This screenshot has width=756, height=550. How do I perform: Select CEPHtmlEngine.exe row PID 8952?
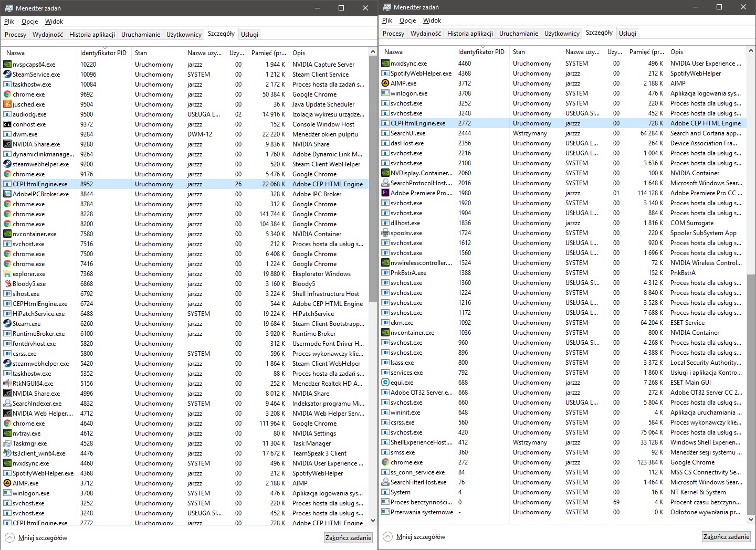(x=185, y=184)
